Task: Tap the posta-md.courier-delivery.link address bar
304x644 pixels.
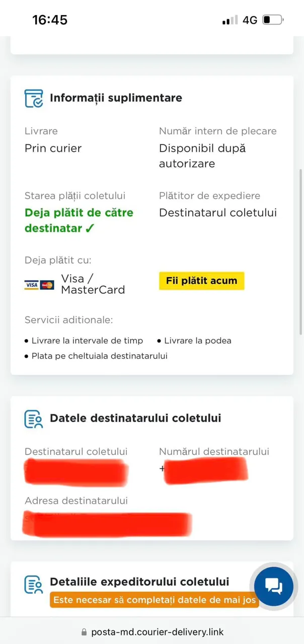Action: coord(157,632)
